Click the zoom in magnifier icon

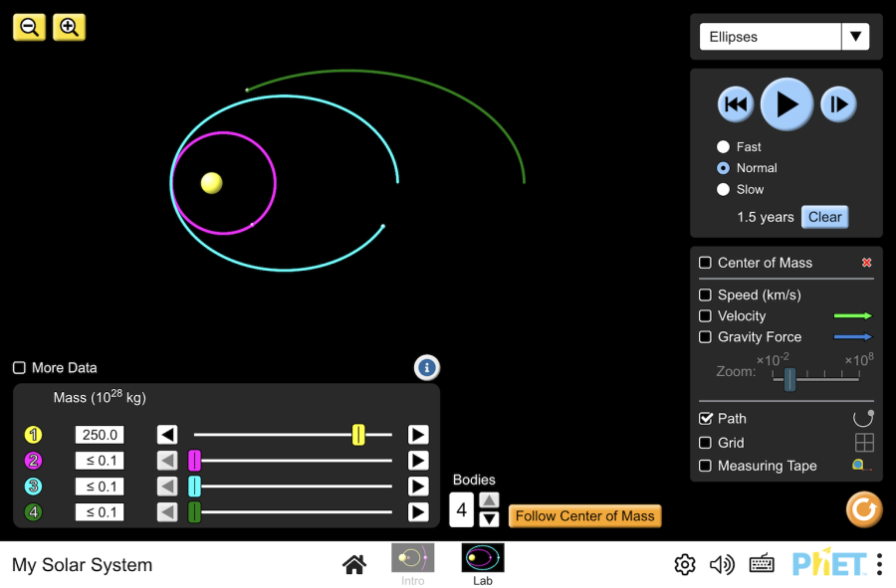point(69,28)
